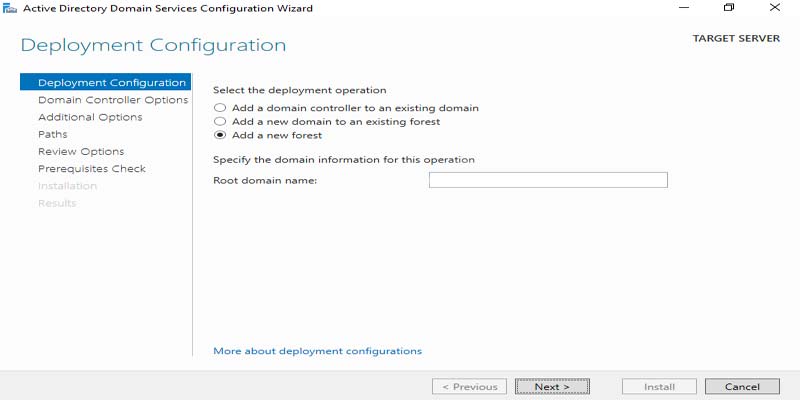Image resolution: width=800 pixels, height=400 pixels.
Task: Maximize the configuration wizard window
Action: [729, 8]
